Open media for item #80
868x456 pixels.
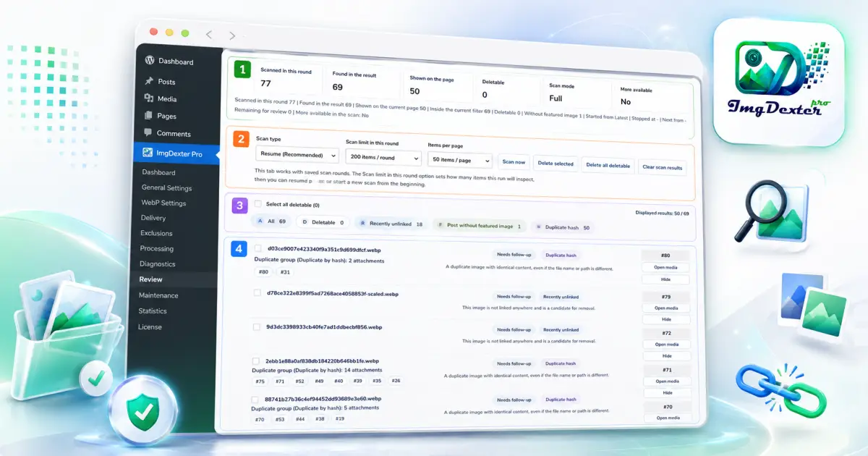click(665, 267)
